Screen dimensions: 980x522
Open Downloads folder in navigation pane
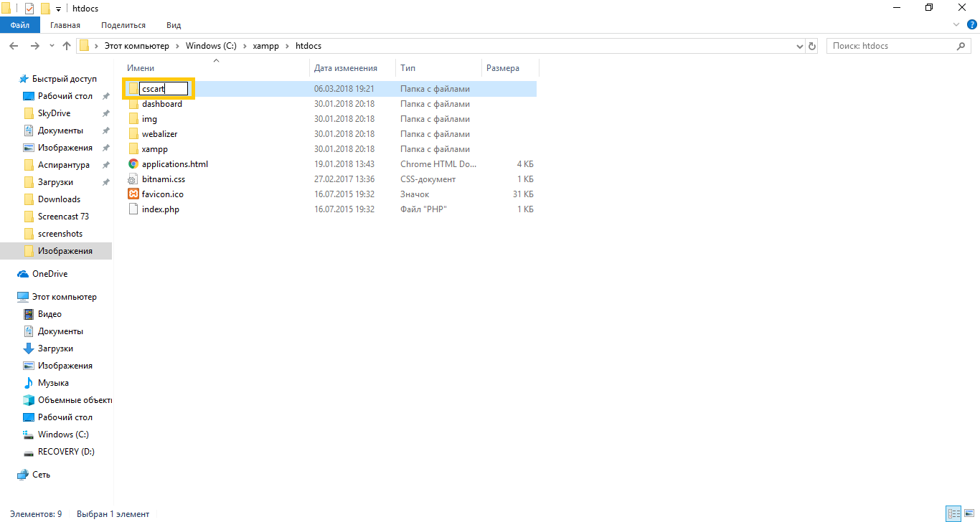pyautogui.click(x=59, y=199)
